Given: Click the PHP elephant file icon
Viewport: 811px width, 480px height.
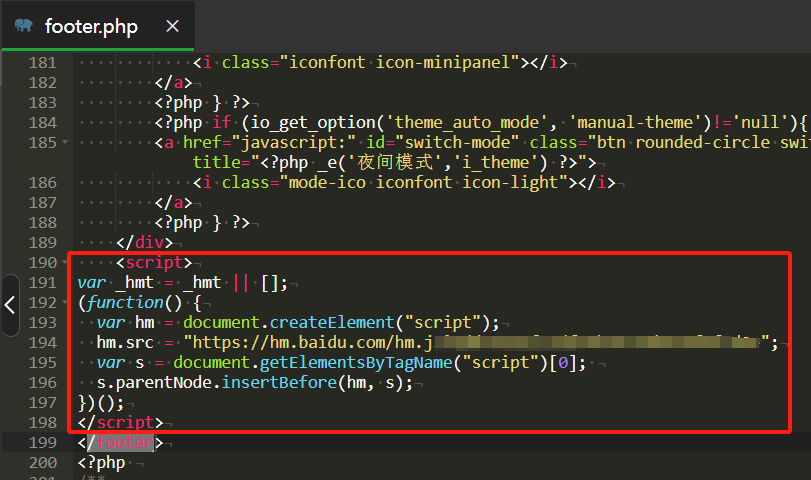Looking at the screenshot, I should pyautogui.click(x=24, y=26).
